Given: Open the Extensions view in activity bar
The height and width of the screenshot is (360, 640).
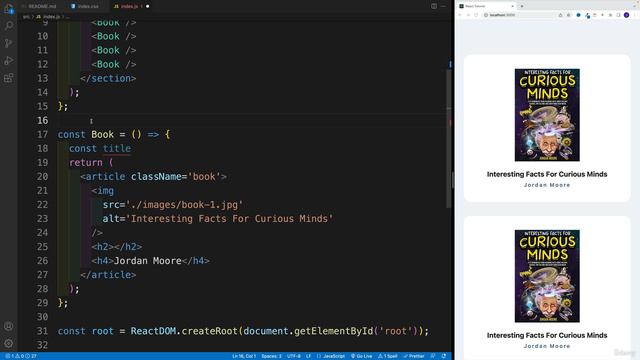Looking at the screenshot, I should coord(9,78).
